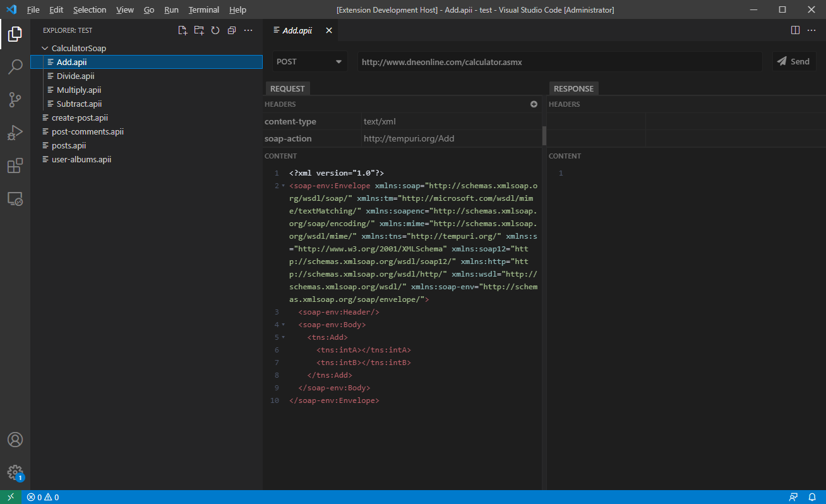Click the tns:intA element line
The width and height of the screenshot is (826, 504).
point(364,350)
